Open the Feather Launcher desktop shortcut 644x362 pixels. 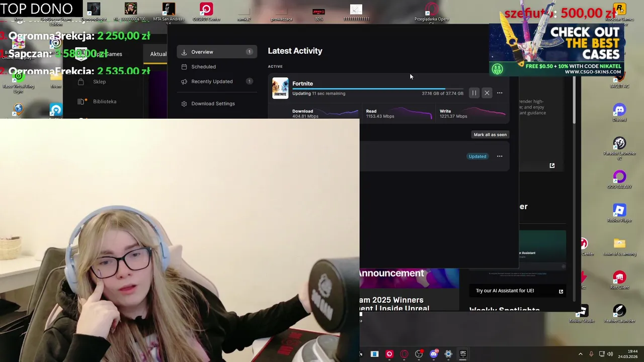point(619,314)
